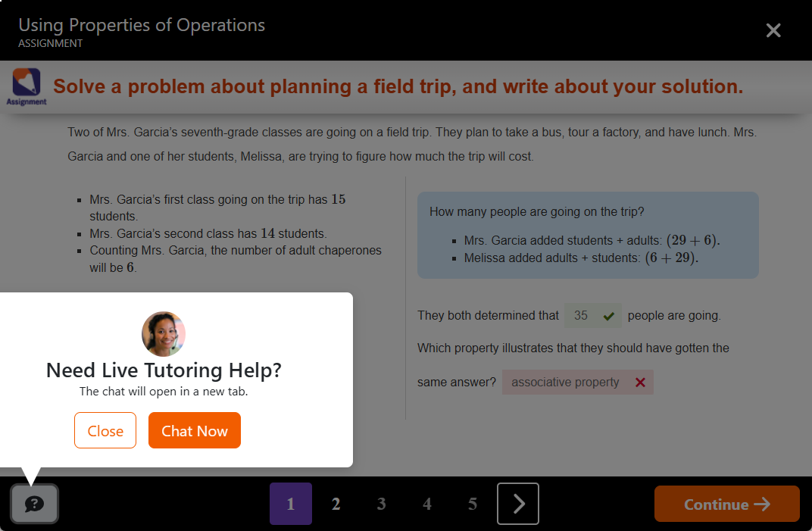Image resolution: width=812 pixels, height=531 pixels.
Task: Click the 'Using Properties of Operations' title
Action: coord(142,25)
